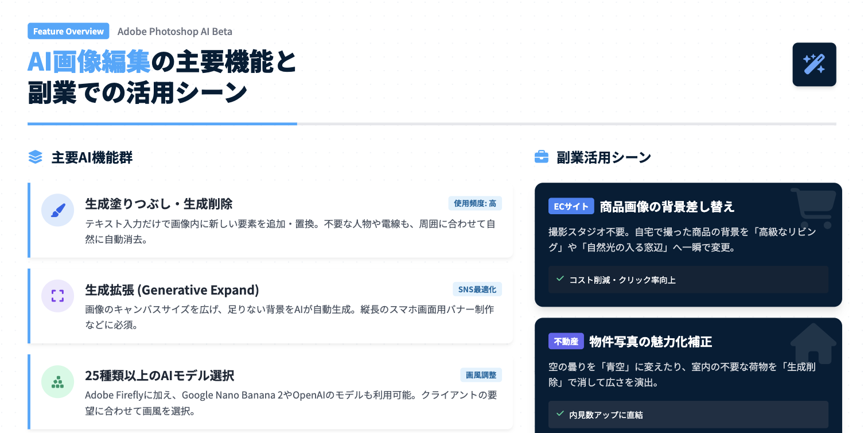Click the purple 不動産 label
This screenshot has width=868, height=433.
click(566, 342)
